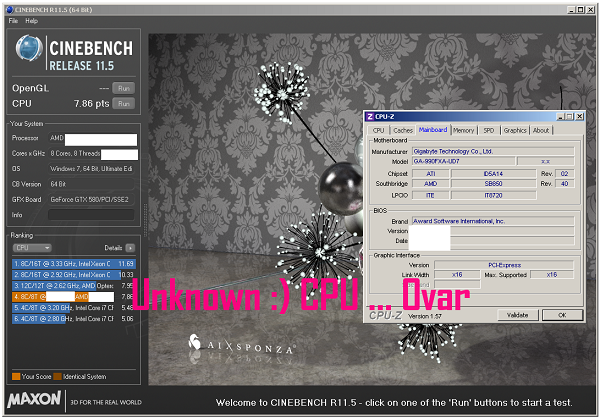600x419 pixels.
Task: Click the Cinebench globe logo icon
Action: coord(29,48)
